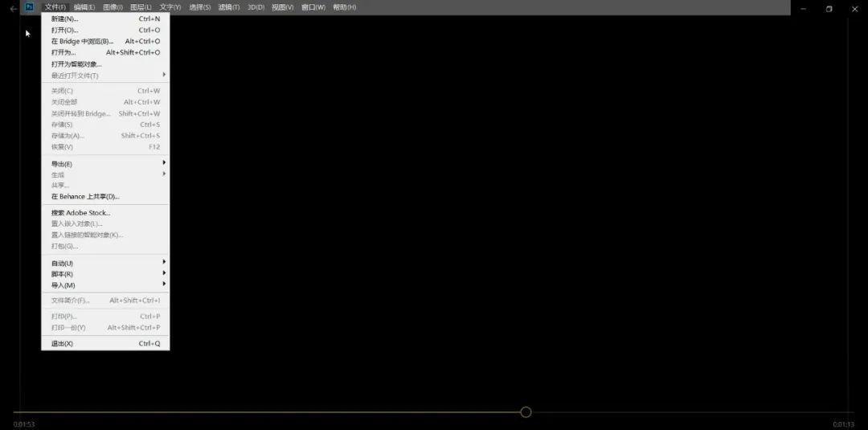Expand the 导出(E) submenu
Image resolution: width=868 pixels, height=430 pixels.
[x=62, y=164]
